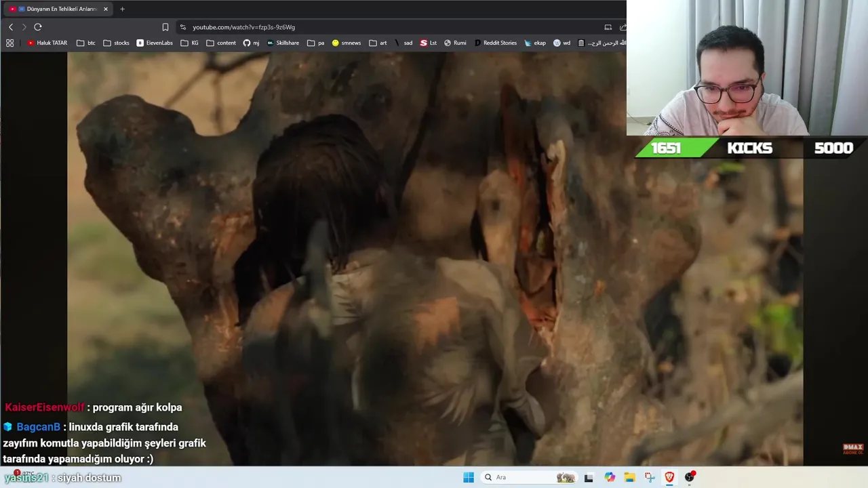Expand the content bookmarks folder

221,43
